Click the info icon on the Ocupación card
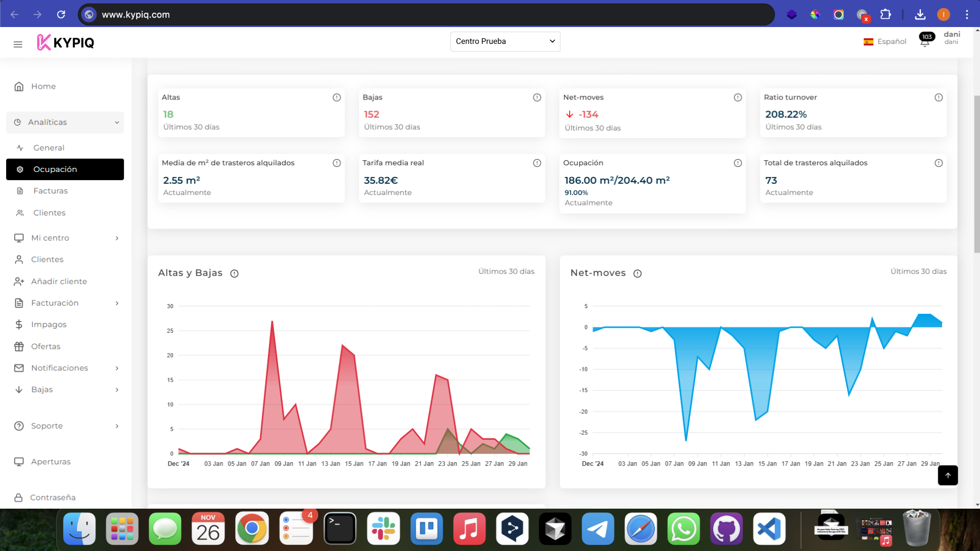 click(738, 163)
